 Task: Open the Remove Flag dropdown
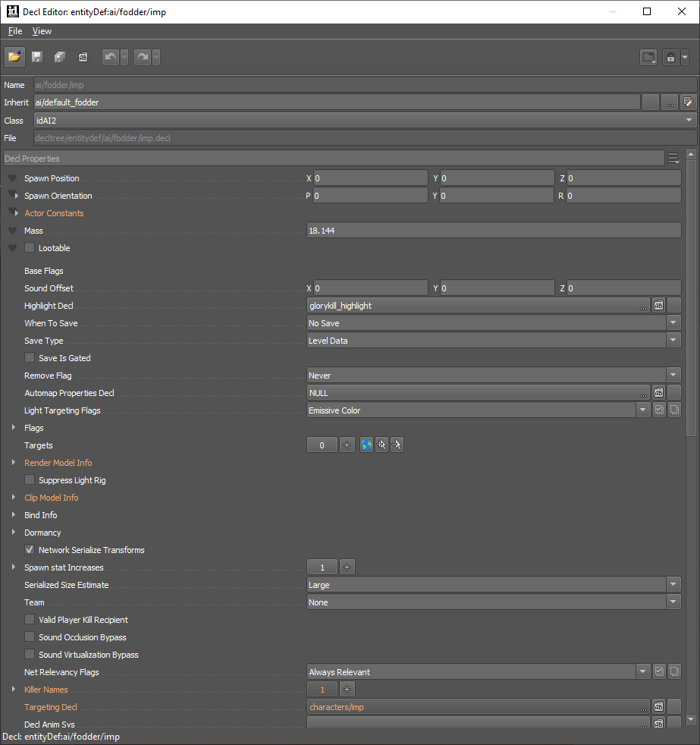(494, 376)
